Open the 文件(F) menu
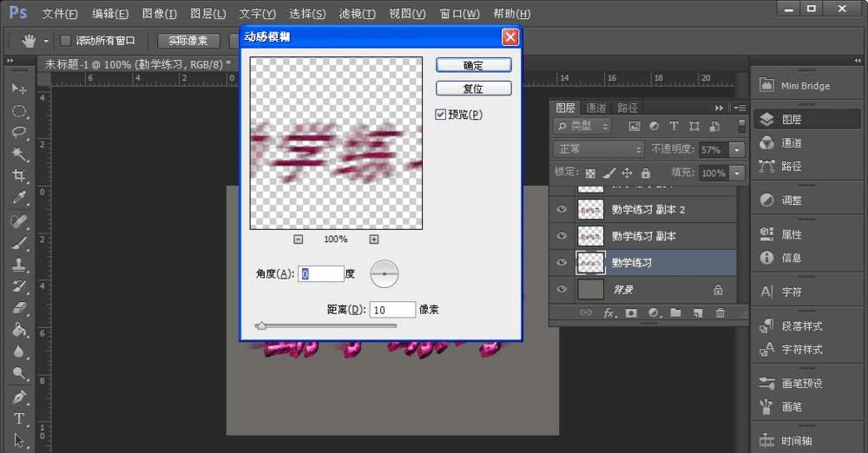Image resolution: width=868 pixels, height=453 pixels. pos(60,13)
